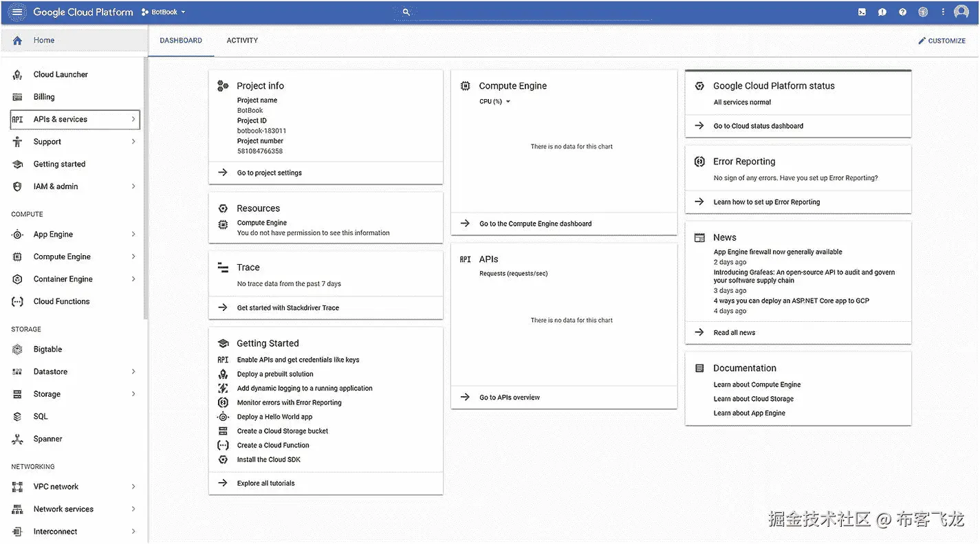
Task: Click the Support icon
Action: click(x=18, y=142)
